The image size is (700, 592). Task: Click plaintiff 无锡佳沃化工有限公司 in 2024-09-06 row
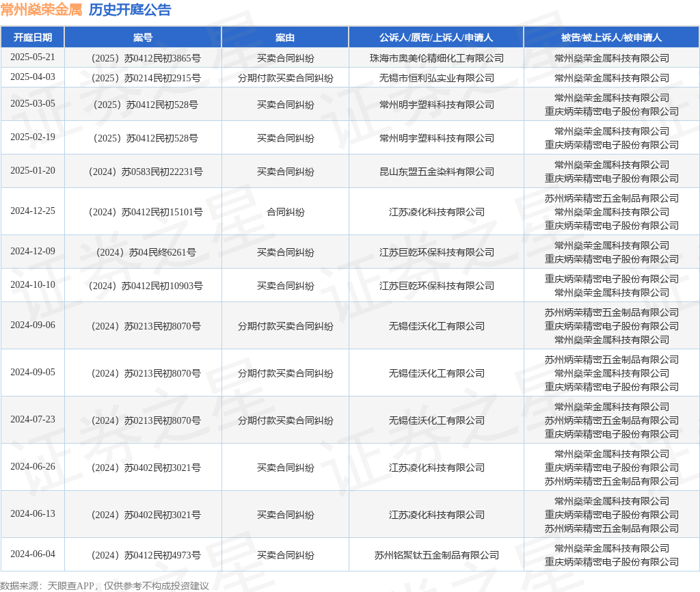coord(437,326)
